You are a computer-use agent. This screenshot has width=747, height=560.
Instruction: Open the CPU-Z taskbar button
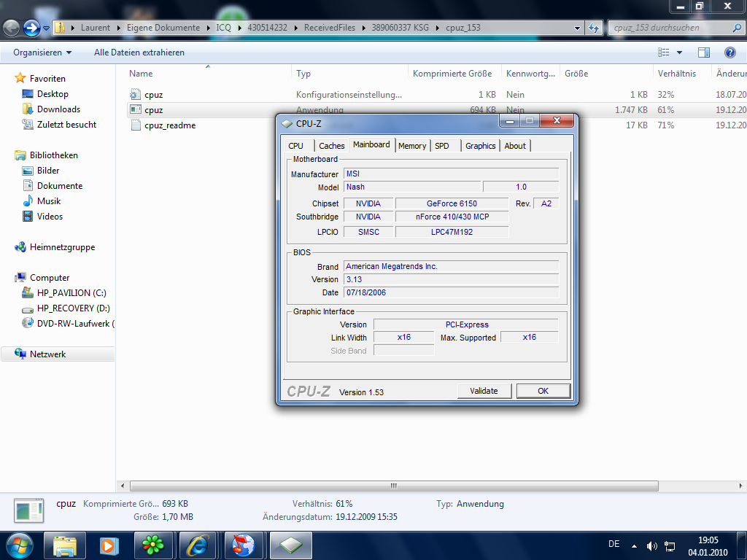291,545
